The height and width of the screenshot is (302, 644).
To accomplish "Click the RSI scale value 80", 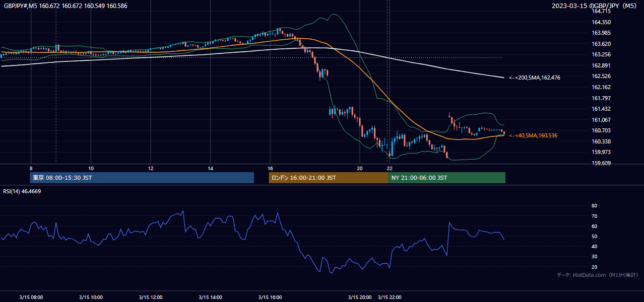I will [595, 206].
